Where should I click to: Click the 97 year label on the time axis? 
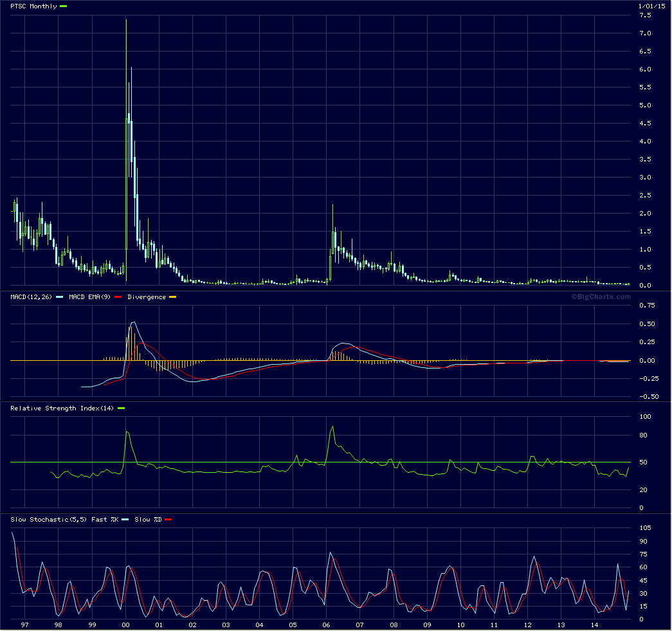point(25,625)
